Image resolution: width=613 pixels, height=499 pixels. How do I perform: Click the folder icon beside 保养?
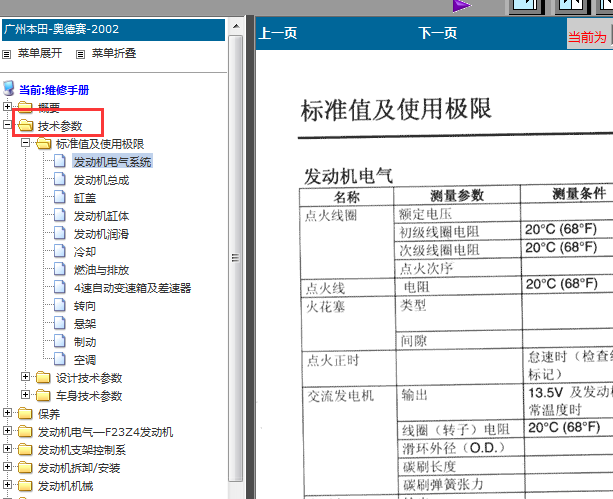click(x=26, y=413)
